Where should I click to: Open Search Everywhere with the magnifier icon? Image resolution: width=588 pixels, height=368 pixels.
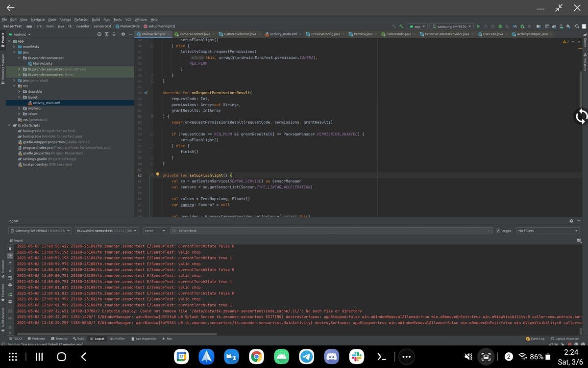(x=577, y=26)
